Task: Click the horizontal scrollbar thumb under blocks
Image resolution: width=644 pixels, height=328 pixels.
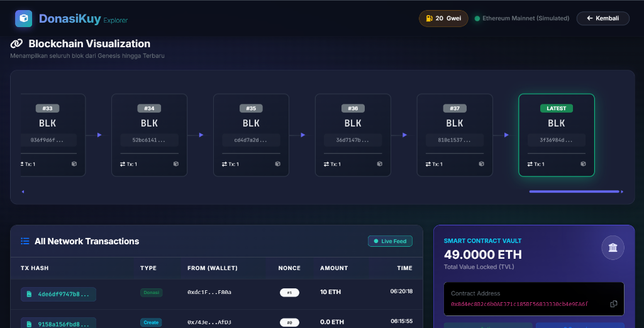Action: pyautogui.click(x=574, y=191)
